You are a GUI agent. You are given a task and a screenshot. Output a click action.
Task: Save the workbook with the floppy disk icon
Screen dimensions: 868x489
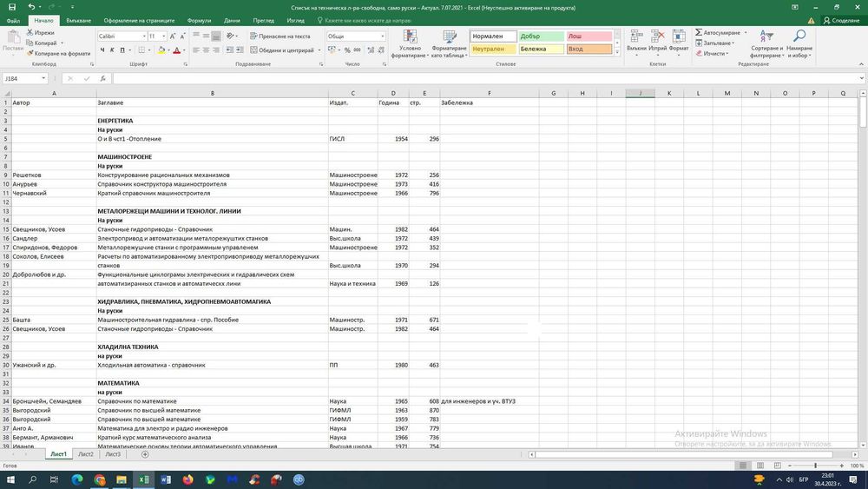[11, 7]
